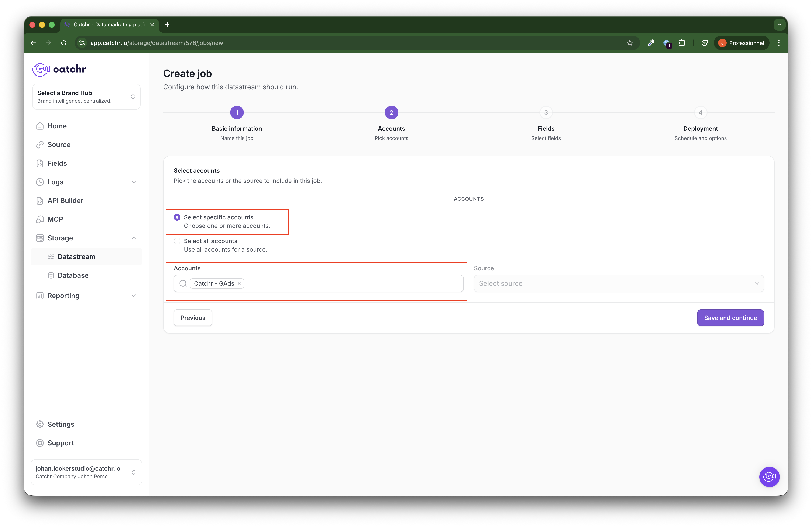Open the Select source dropdown
Image resolution: width=812 pixels, height=527 pixels.
pos(618,284)
